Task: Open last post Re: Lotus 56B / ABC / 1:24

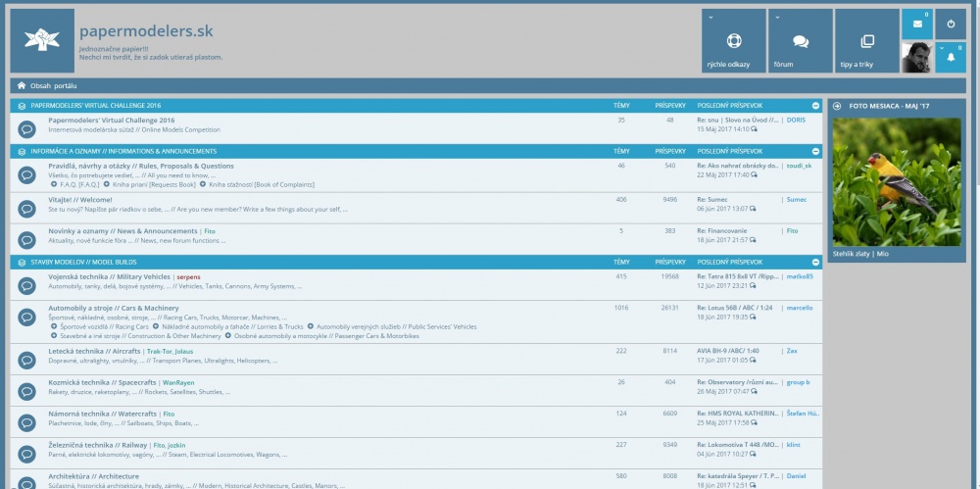Action: pyautogui.click(x=734, y=308)
